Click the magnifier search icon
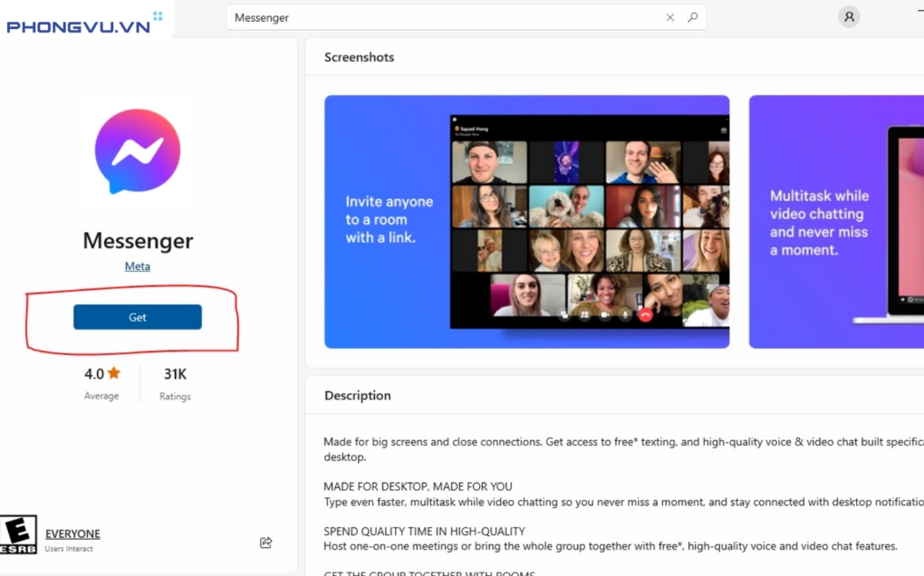924x576 pixels. click(693, 17)
